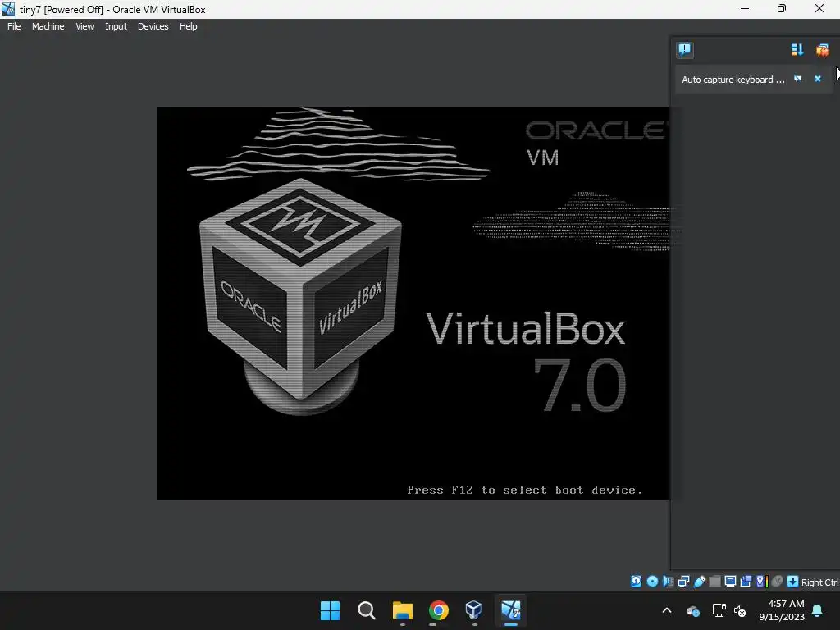Select the tiny7 VM taskbar icon
840x630 pixels.
click(x=510, y=610)
